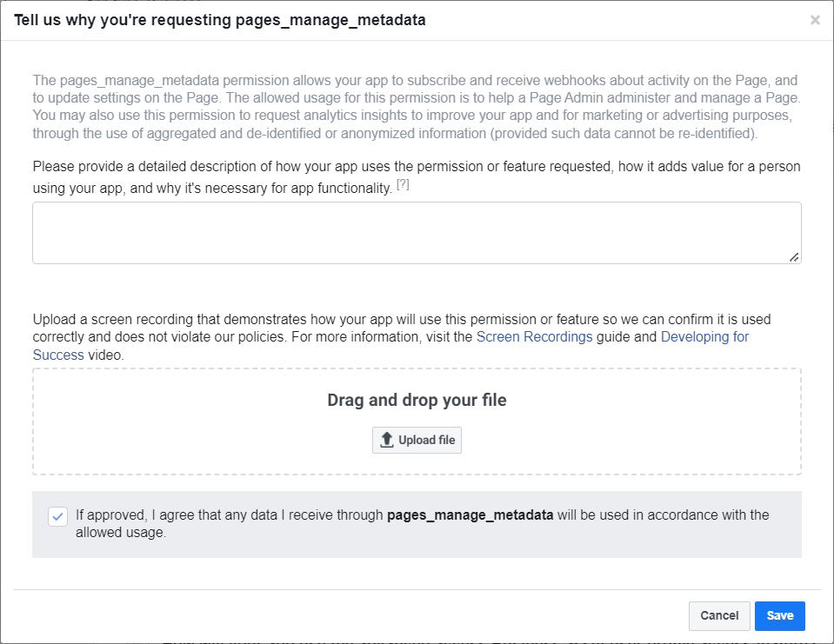This screenshot has width=834, height=644.
Task: Expand the description text area using its corner handle
Action: pos(793,256)
